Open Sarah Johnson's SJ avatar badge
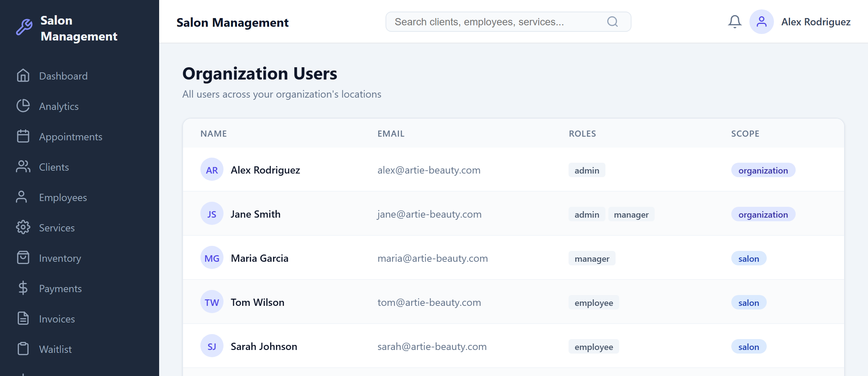 [x=212, y=346]
